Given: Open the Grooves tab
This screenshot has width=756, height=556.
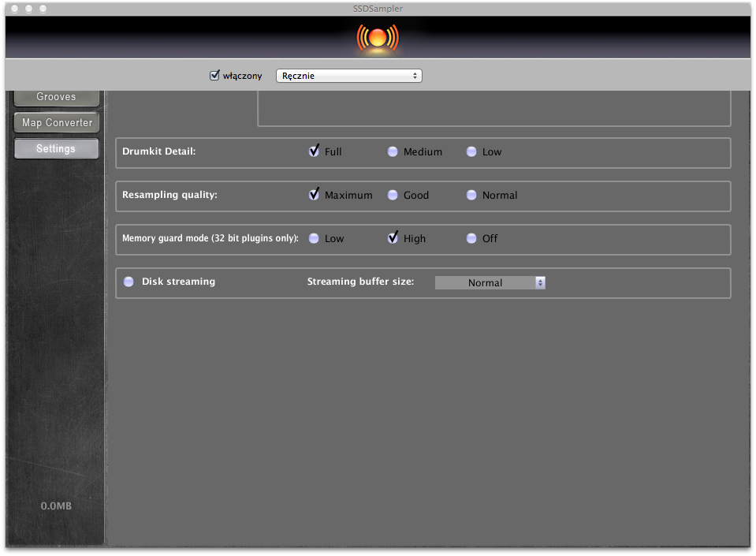Looking at the screenshot, I should point(57,97).
